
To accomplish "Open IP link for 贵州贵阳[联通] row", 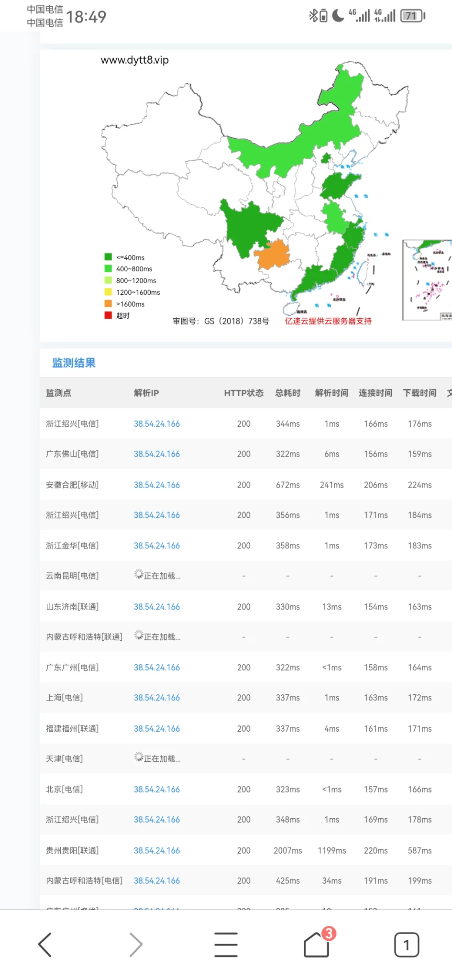I will [156, 850].
